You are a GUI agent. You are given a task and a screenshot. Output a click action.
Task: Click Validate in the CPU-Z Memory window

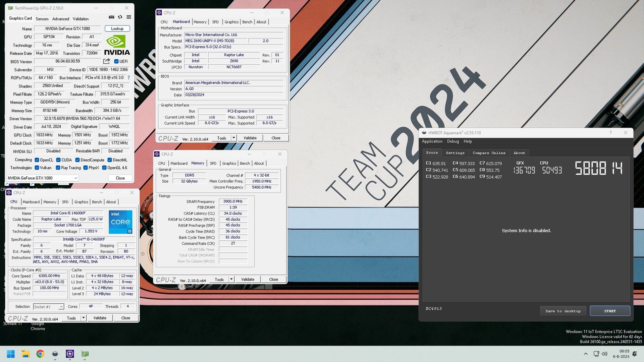[x=248, y=279]
